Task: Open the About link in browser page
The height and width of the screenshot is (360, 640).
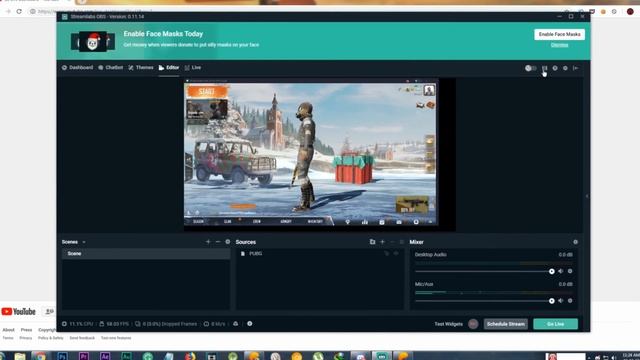Action: pos(8,330)
